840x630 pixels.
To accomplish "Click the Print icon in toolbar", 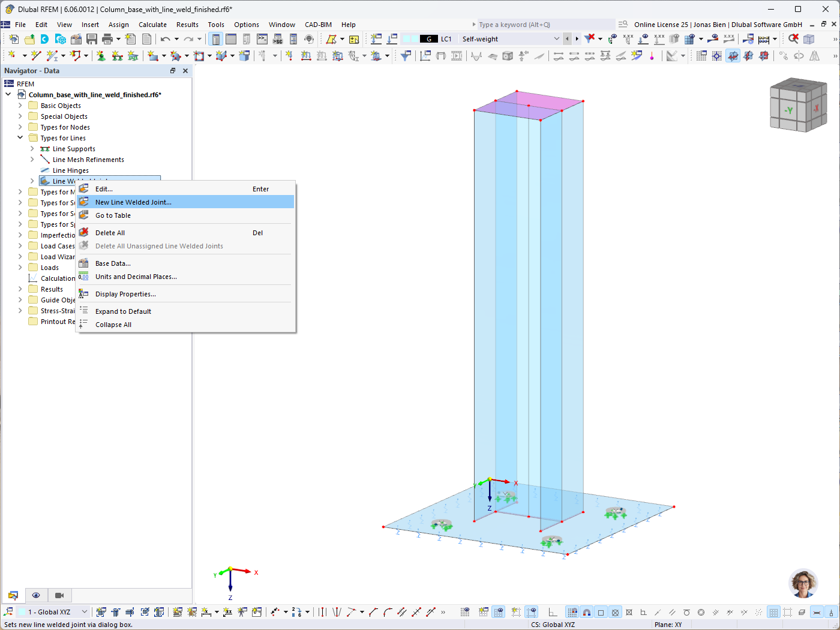I will 107,39.
